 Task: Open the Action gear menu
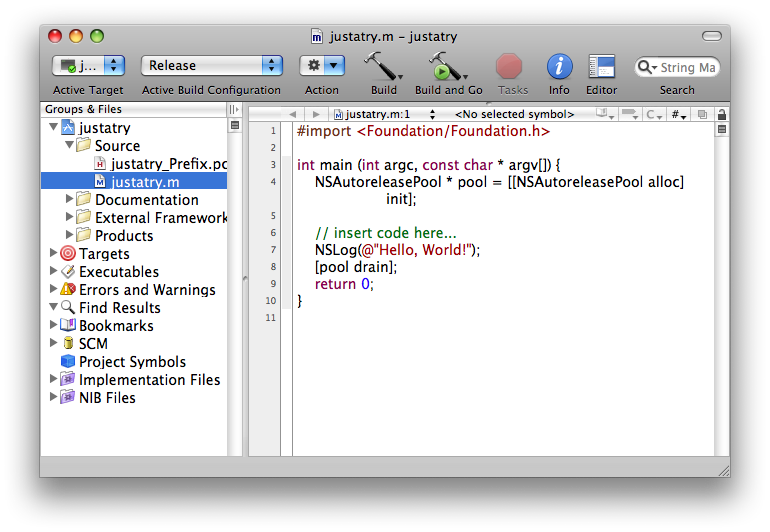click(322, 66)
